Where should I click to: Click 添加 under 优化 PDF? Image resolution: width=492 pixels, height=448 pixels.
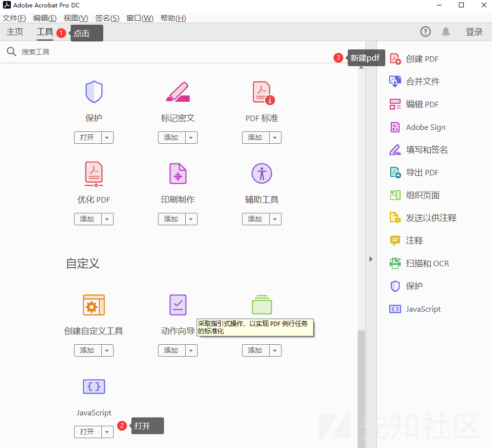pos(88,219)
